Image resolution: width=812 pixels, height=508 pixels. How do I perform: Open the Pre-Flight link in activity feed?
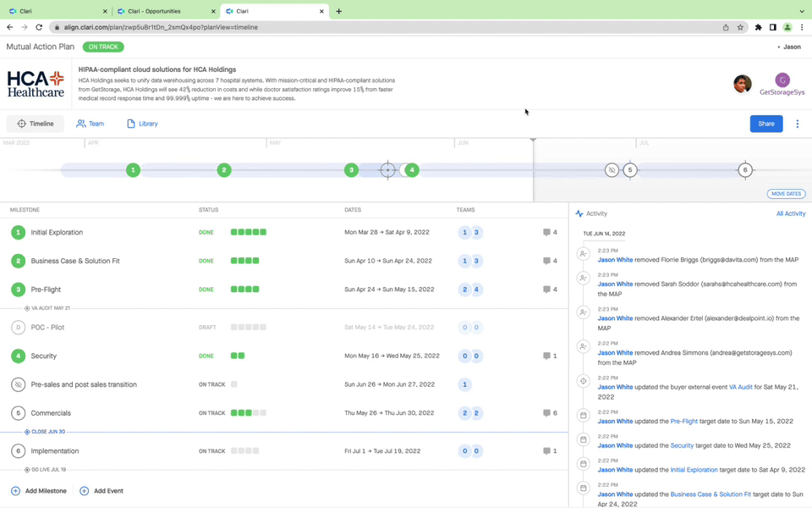coord(683,422)
